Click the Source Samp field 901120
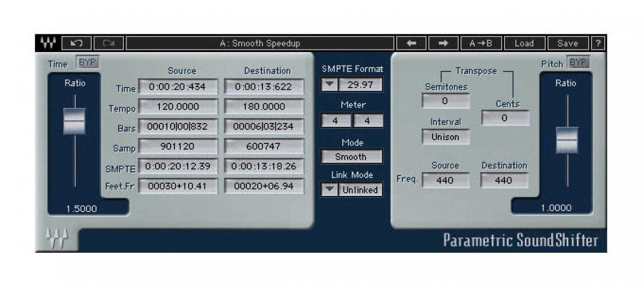644x284 pixels. (178, 147)
